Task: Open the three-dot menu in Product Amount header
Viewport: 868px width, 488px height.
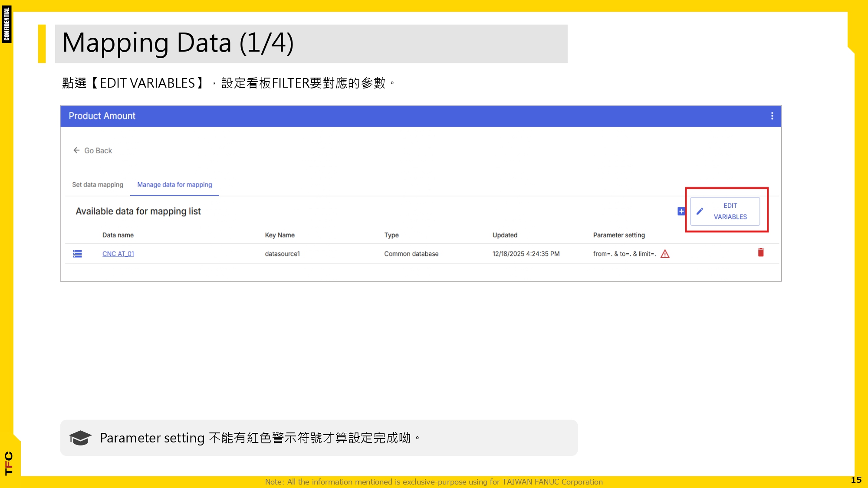Action: (772, 116)
